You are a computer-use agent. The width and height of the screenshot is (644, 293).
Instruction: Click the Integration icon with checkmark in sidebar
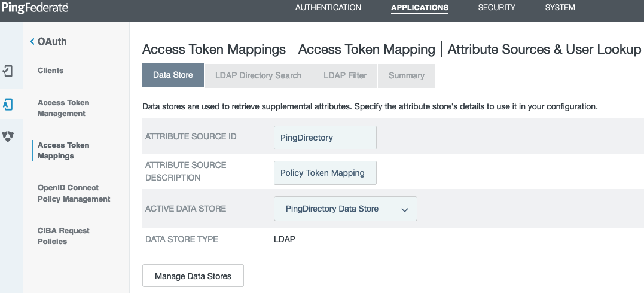tap(8, 71)
